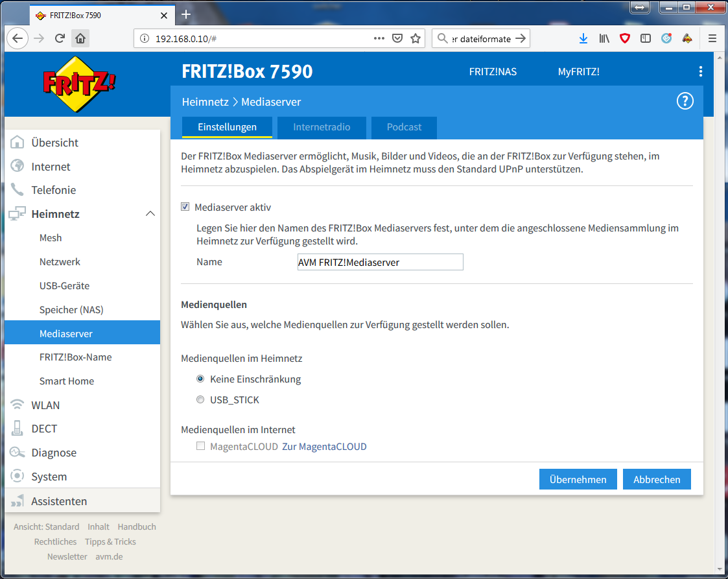This screenshot has height=579, width=728.
Task: Open the three-dot FRITZ!Box options menu
Action: point(701,71)
